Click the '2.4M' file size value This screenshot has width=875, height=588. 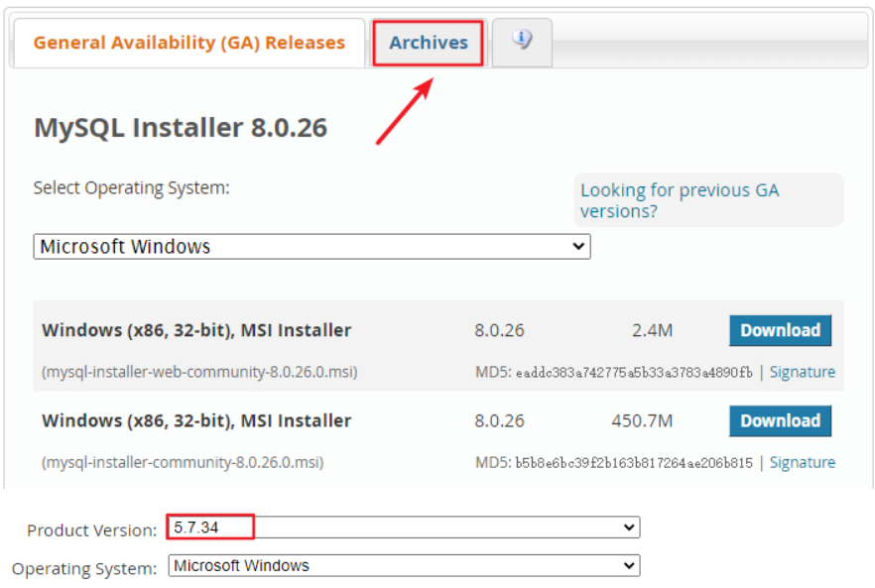652,330
